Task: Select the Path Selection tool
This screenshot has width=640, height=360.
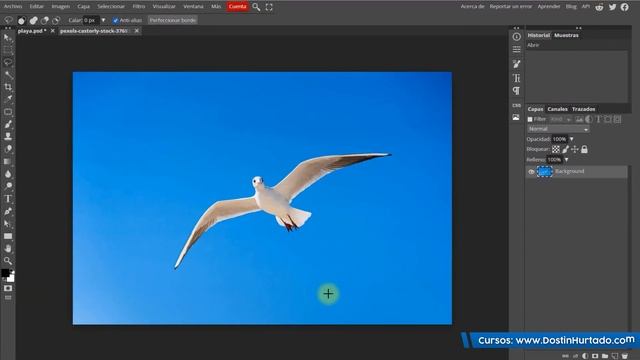Action: coord(8,224)
